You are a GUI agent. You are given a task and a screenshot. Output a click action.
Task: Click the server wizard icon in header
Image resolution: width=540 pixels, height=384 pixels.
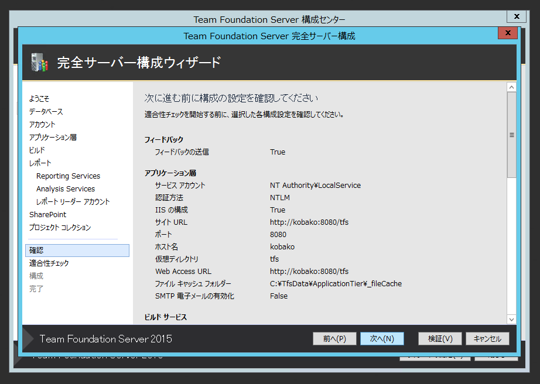[39, 62]
